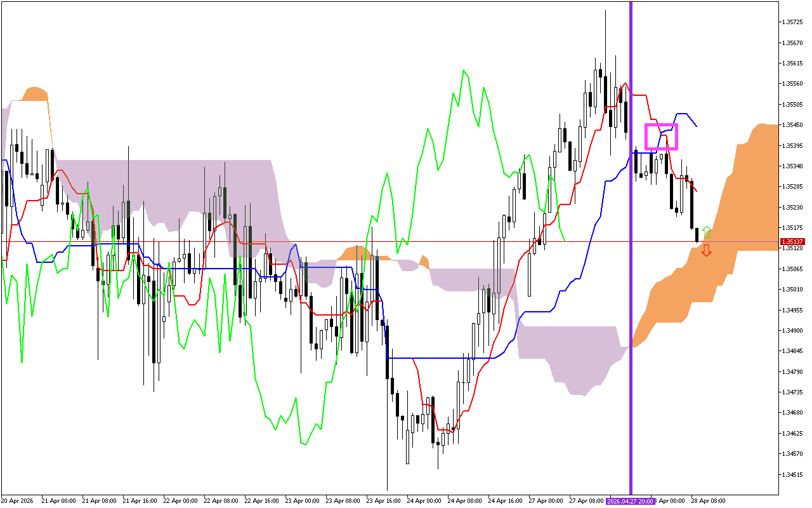This screenshot has height=508, width=812.
Task: Select the vertical purple line marker
Action: [x=630, y=254]
